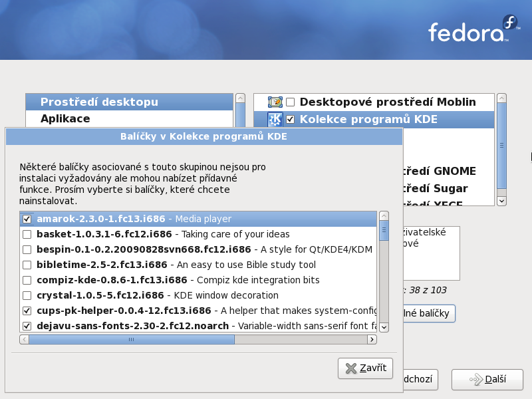Click the optional packages button
The width and height of the screenshot is (532, 399).
click(x=429, y=313)
